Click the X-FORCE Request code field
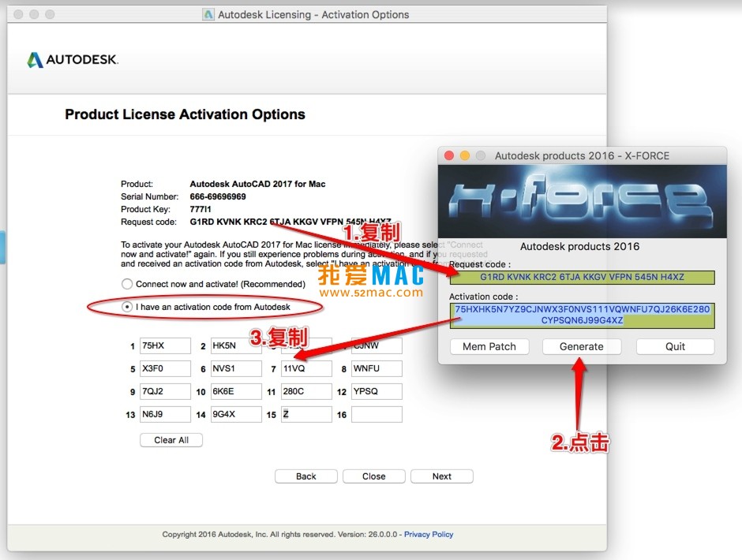This screenshot has height=560, width=742. coord(582,277)
